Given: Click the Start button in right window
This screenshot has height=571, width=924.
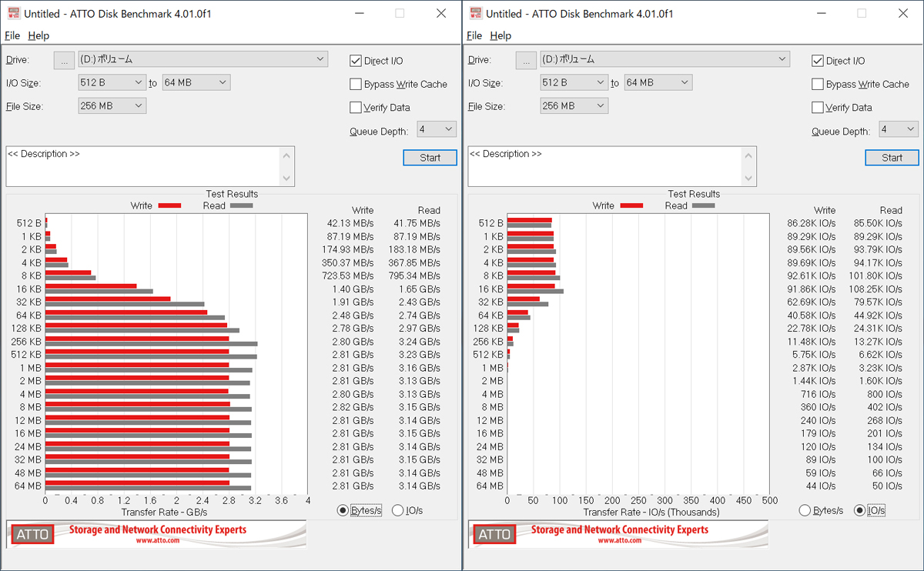Looking at the screenshot, I should [892, 158].
